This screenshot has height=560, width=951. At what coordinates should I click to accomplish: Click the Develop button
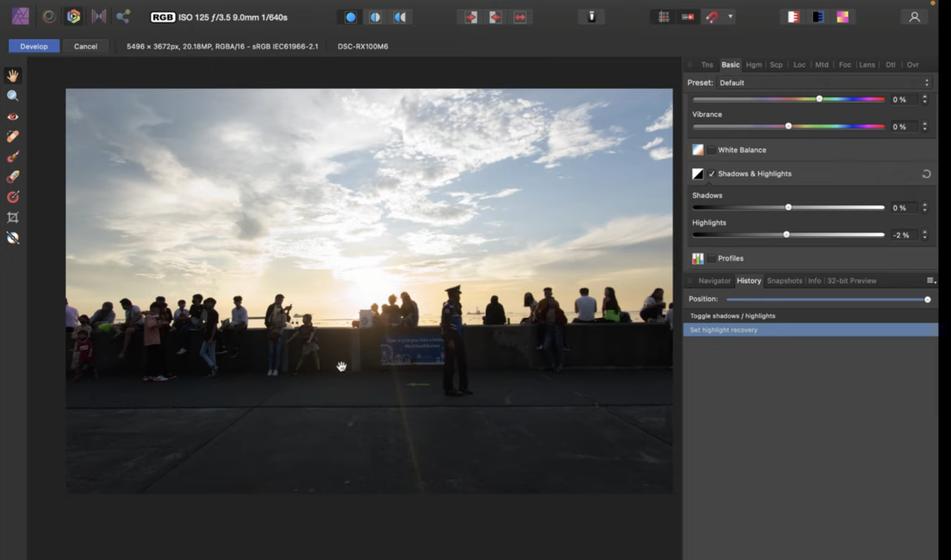coord(34,46)
